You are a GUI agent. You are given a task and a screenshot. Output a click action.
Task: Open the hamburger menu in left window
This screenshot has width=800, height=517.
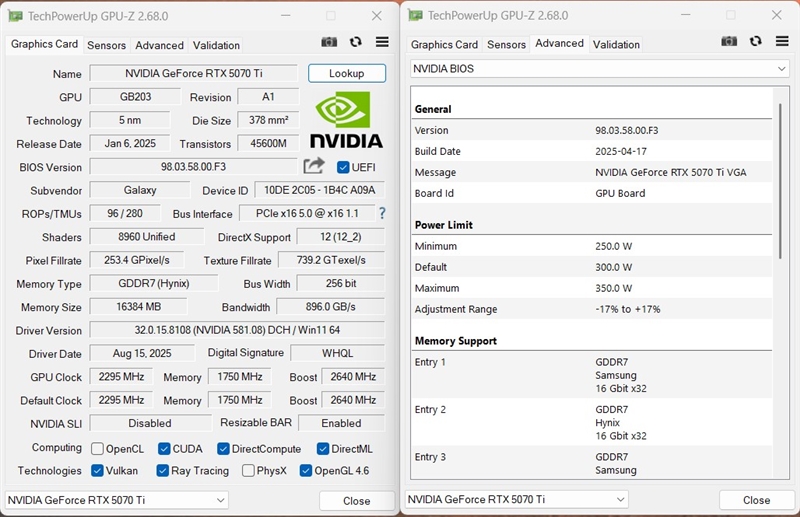pos(382,42)
